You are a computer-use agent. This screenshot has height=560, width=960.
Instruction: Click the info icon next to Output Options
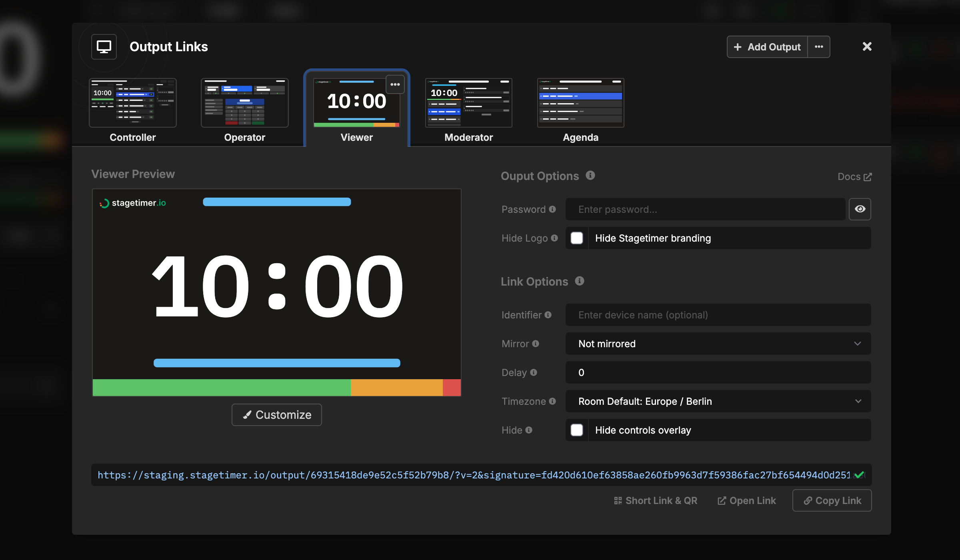tap(591, 175)
